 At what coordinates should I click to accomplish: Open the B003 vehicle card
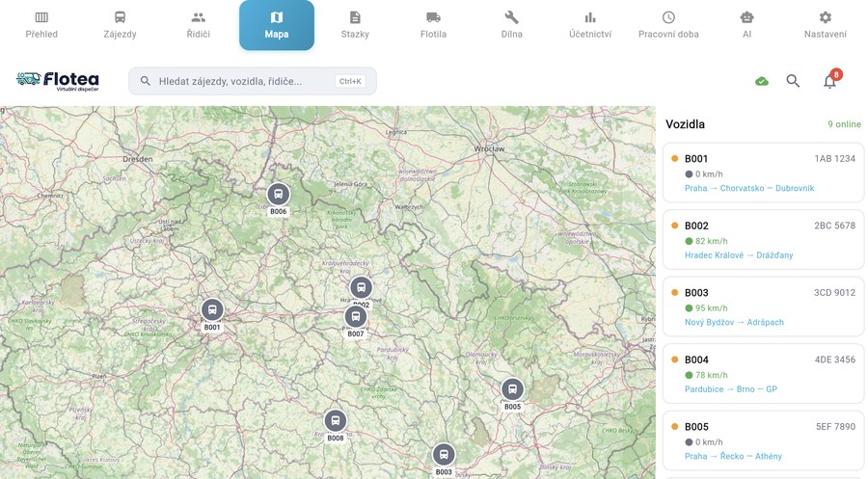764,306
